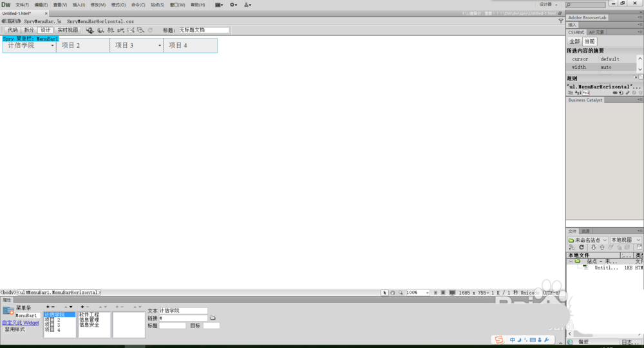Image resolution: width=644 pixels, height=348 pixels.
Task: Click the file management icon in document toolbar
Action: 111,30
